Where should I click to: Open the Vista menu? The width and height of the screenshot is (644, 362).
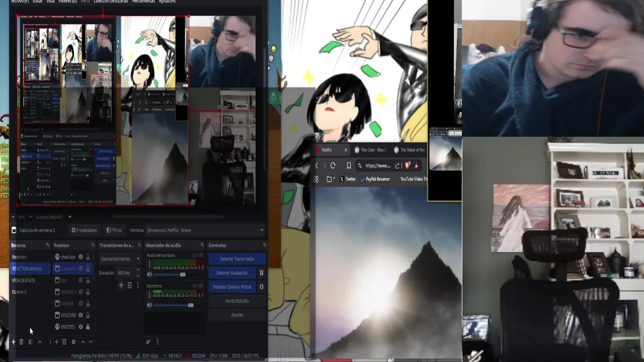pos(51,2)
